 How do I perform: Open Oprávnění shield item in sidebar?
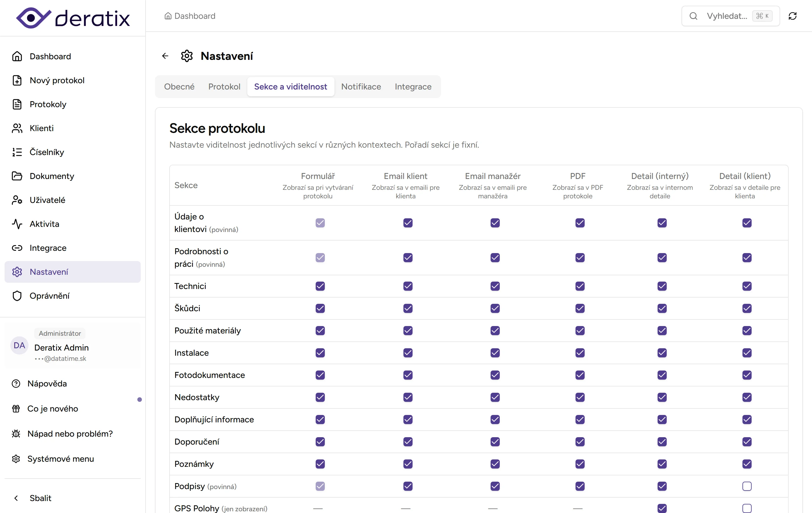pyautogui.click(x=49, y=296)
